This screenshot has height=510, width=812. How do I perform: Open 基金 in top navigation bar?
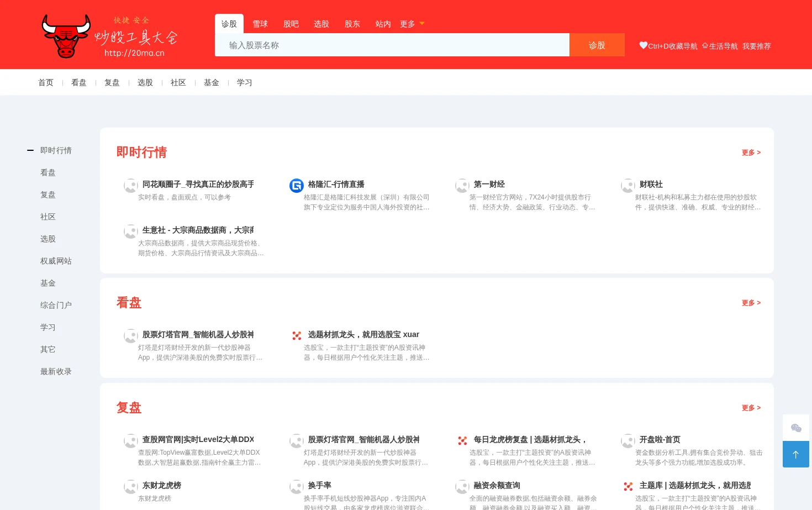click(212, 82)
